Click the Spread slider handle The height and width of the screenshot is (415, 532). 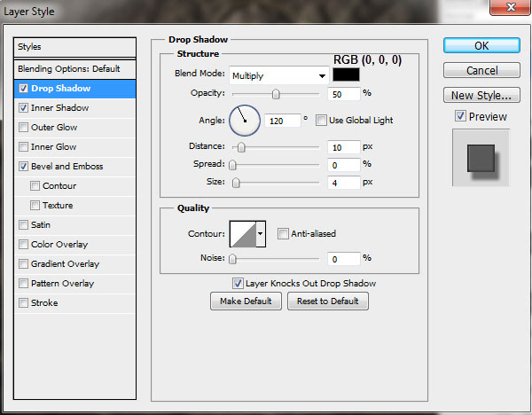232,165
